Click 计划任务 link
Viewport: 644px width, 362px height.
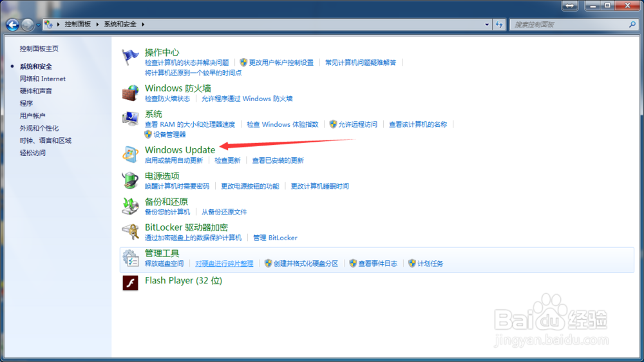click(x=430, y=263)
